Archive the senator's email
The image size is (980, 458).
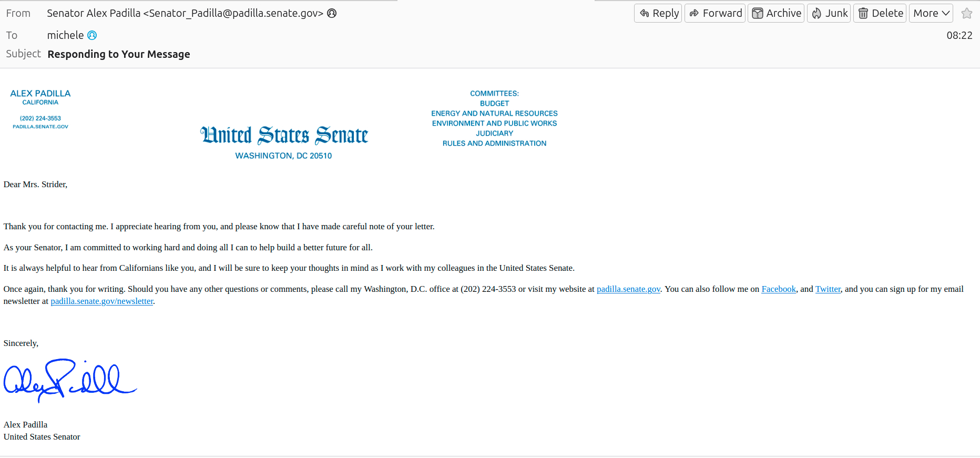point(776,13)
